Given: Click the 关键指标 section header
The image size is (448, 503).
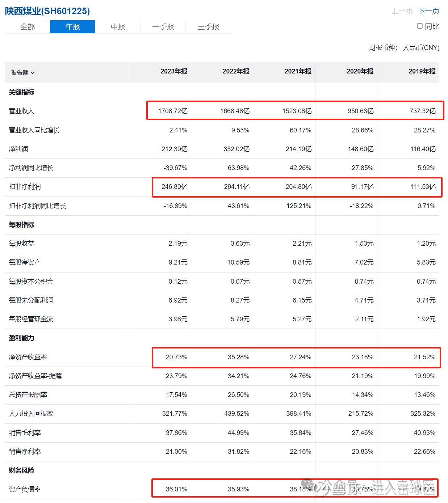Looking at the screenshot, I should coord(21,92).
